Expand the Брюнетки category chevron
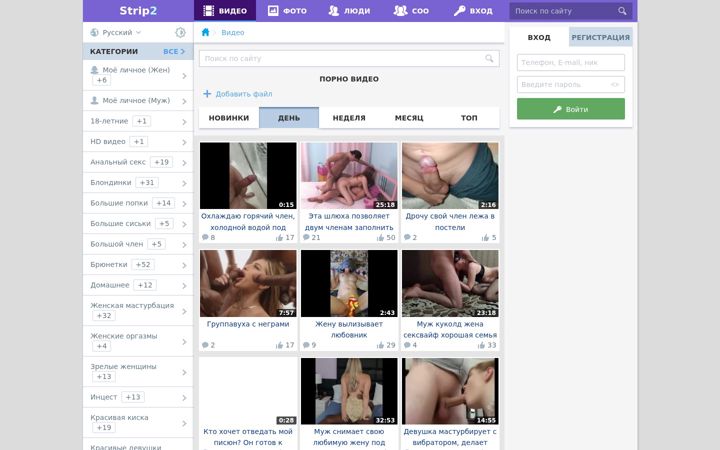Screen dimensions: 720x450 (x=184, y=265)
